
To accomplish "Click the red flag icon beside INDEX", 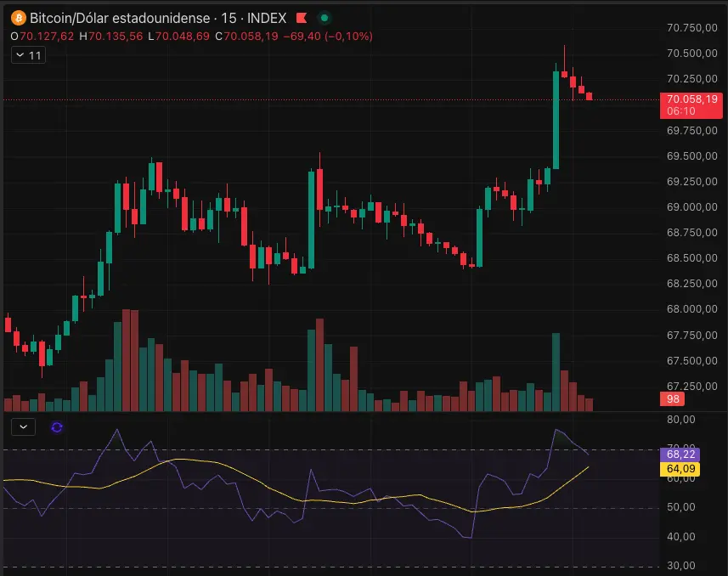I will pyautogui.click(x=302, y=18).
